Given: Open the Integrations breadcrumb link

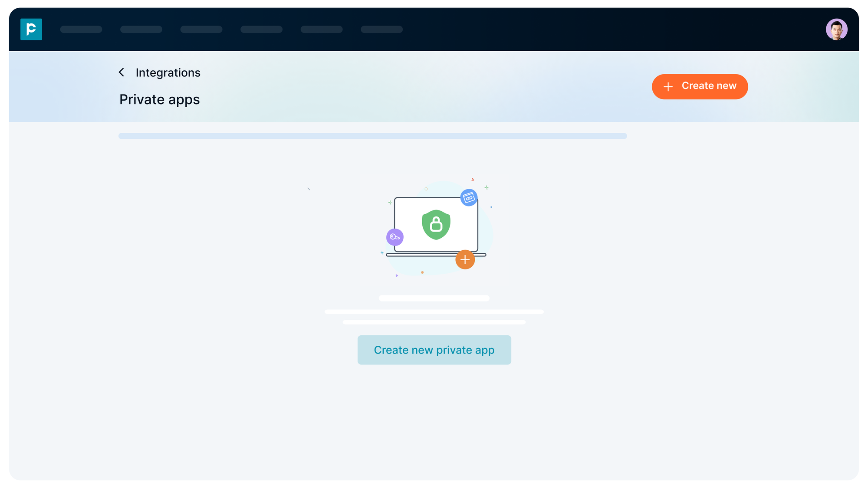Looking at the screenshot, I should pyautogui.click(x=168, y=72).
